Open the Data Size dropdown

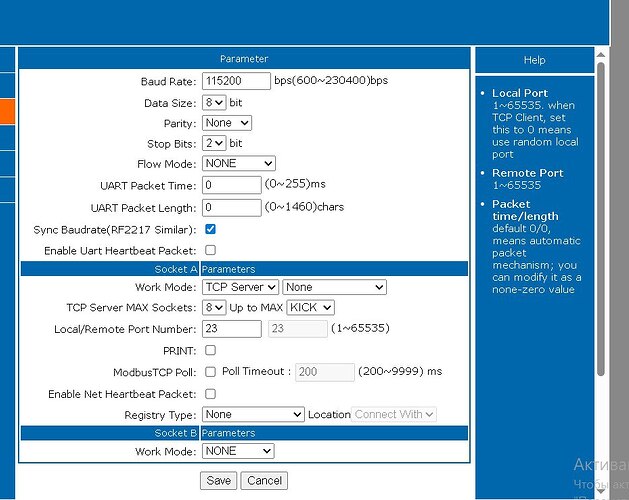[214, 102]
